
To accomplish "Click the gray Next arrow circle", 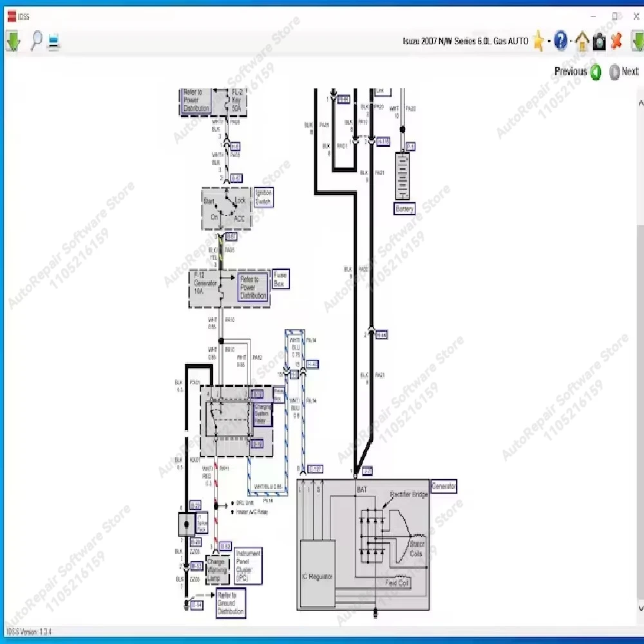I will click(x=614, y=72).
